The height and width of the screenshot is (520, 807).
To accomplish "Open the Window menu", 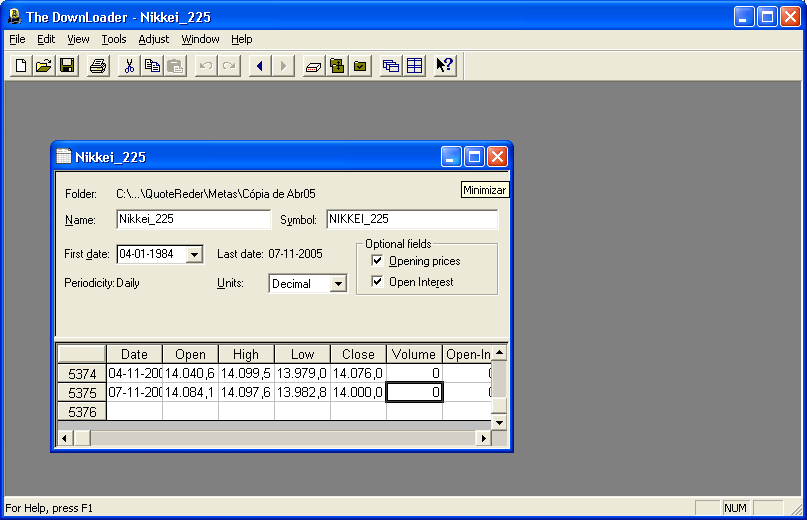I will [x=200, y=39].
